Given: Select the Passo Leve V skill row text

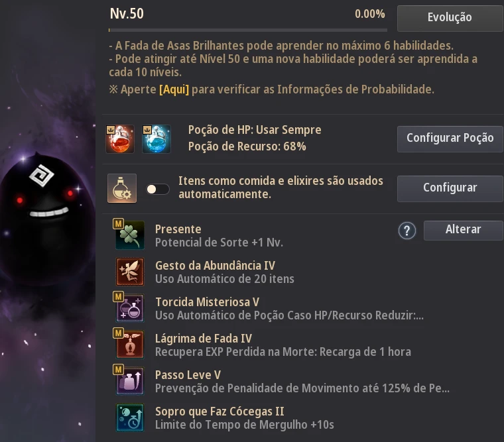Looking at the screenshot, I should [x=302, y=381].
